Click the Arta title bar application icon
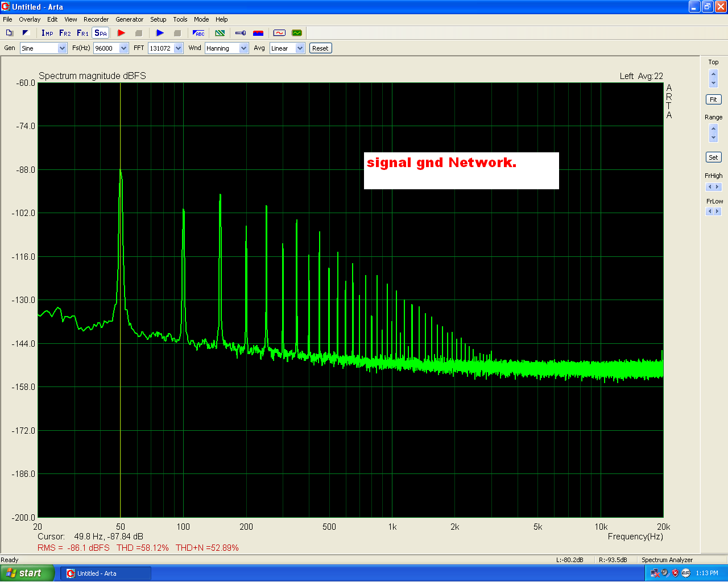 (6, 7)
